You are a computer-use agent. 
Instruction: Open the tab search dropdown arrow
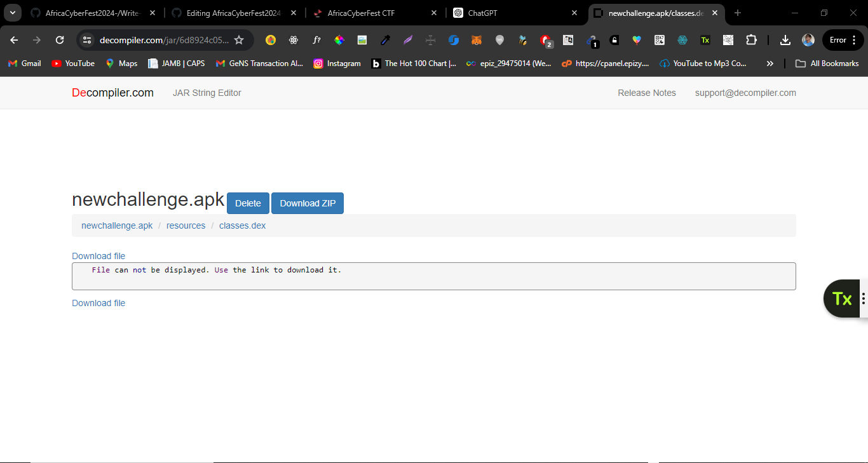pyautogui.click(x=12, y=13)
